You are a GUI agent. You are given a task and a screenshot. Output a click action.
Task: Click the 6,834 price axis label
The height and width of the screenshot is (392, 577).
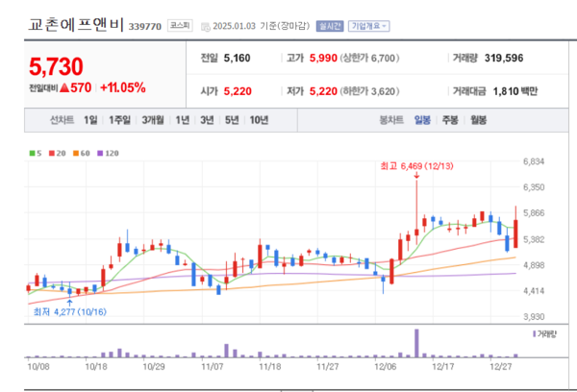(x=534, y=161)
